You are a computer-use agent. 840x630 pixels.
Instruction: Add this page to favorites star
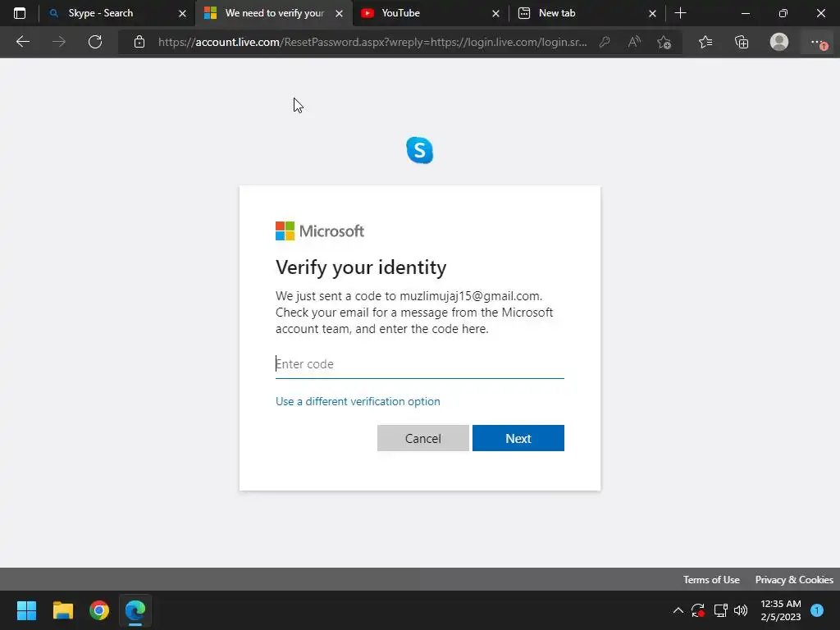pos(664,42)
